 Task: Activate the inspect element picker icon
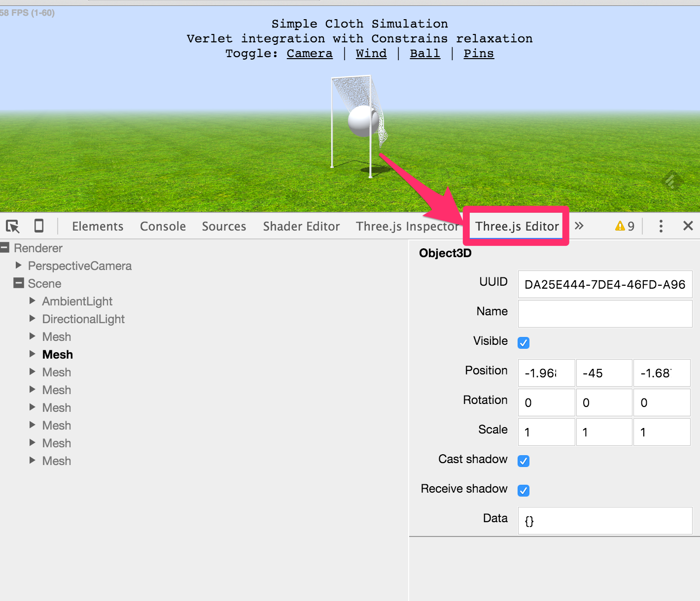[12, 226]
